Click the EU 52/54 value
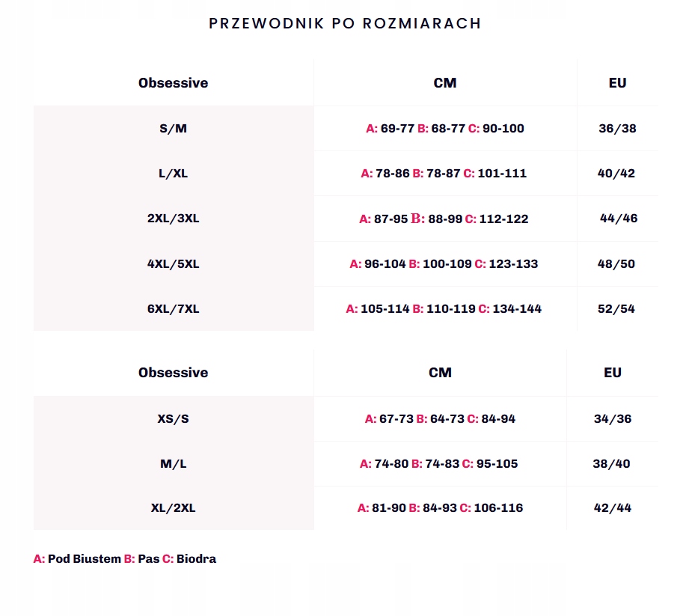Image resolution: width=686 pixels, height=616 pixels. pos(616,309)
